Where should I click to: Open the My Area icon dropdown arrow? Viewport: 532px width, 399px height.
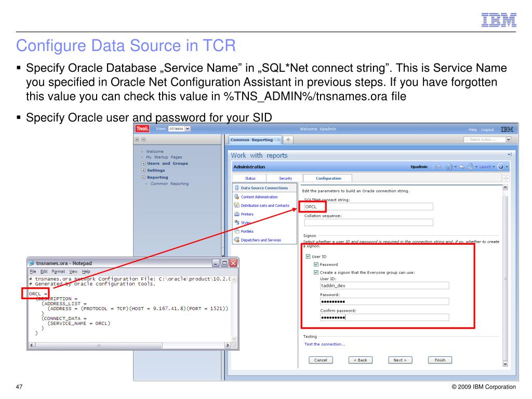476,167
